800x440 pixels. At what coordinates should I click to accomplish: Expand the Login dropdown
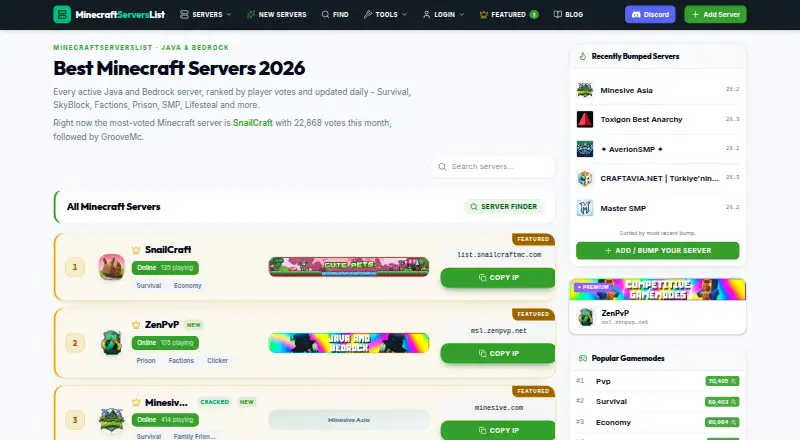click(x=443, y=14)
